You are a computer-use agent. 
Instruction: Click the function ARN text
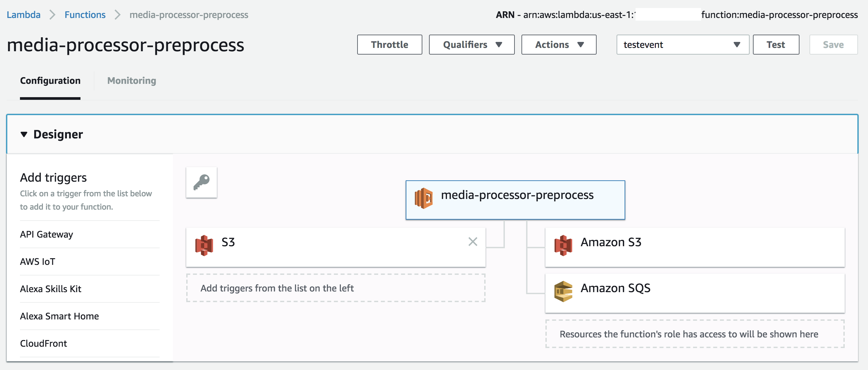[x=677, y=15]
